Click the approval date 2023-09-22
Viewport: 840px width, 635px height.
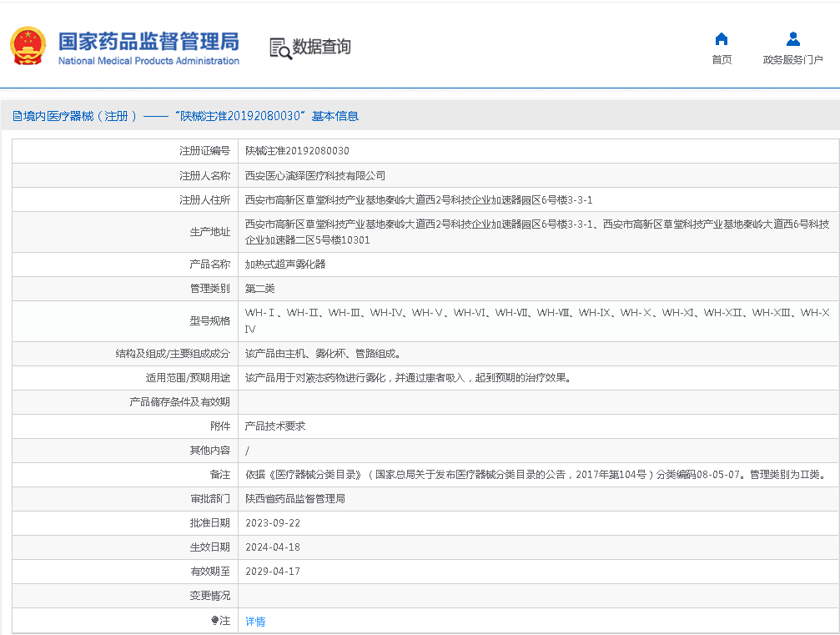point(273,523)
